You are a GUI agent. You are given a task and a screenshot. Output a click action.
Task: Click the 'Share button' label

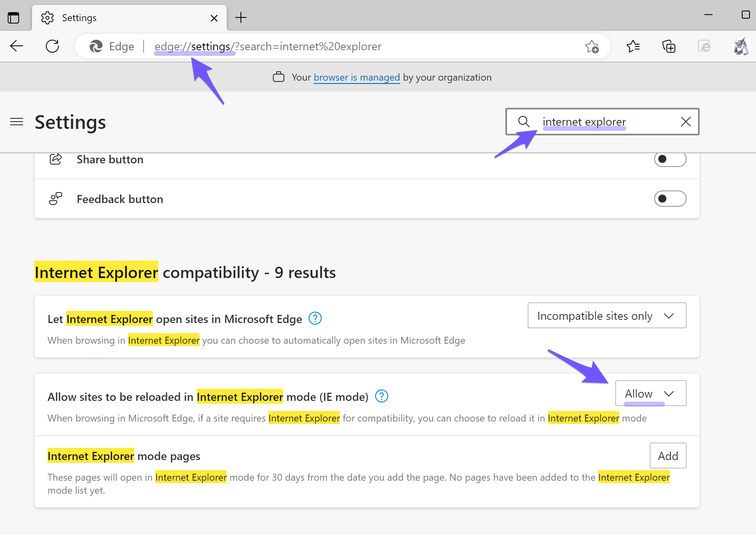[110, 160]
